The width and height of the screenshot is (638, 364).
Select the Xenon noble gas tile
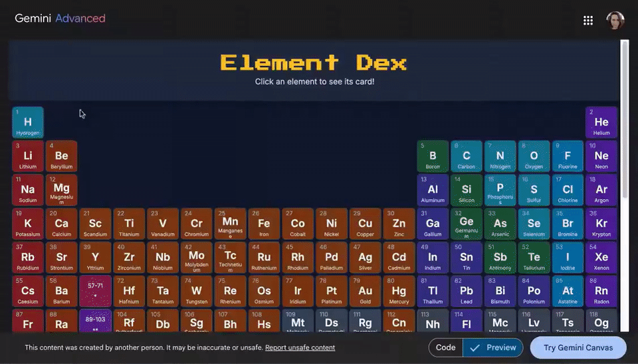pos(601,258)
